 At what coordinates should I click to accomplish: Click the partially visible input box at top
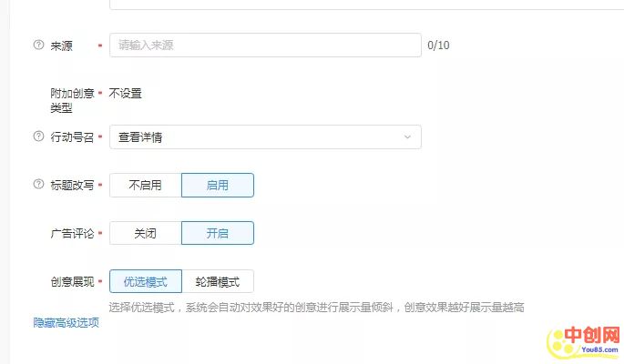click(x=364, y=5)
